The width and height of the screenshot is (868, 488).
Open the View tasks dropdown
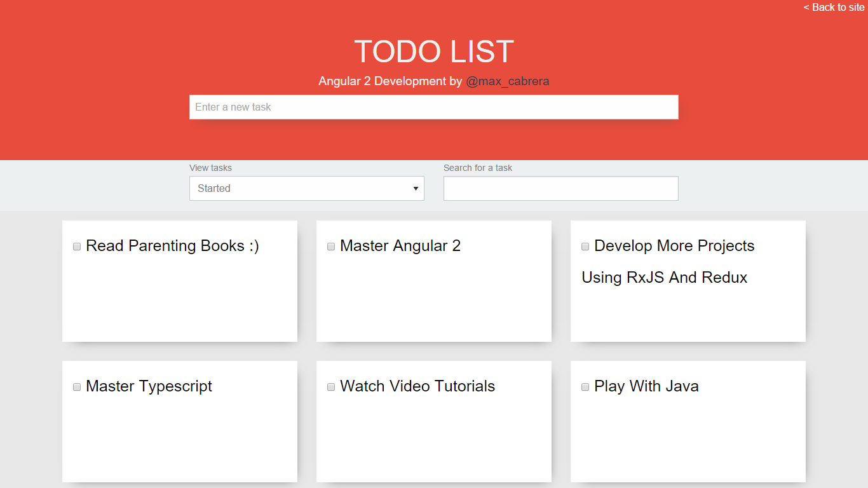306,188
